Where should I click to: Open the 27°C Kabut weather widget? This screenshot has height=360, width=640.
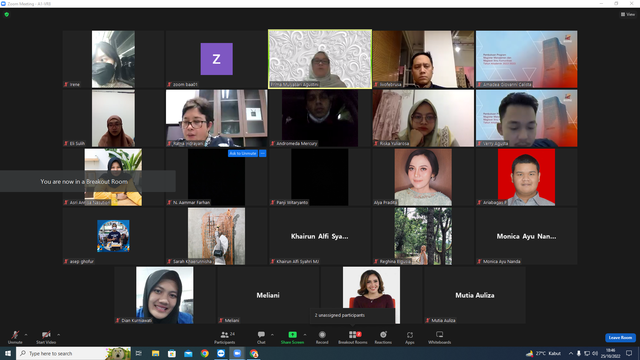pyautogui.click(x=543, y=353)
